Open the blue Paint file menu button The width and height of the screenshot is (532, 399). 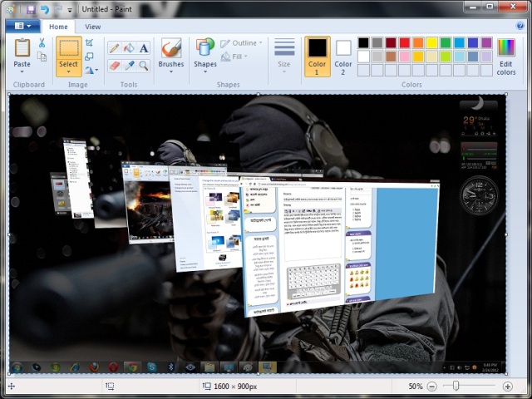coord(23,26)
